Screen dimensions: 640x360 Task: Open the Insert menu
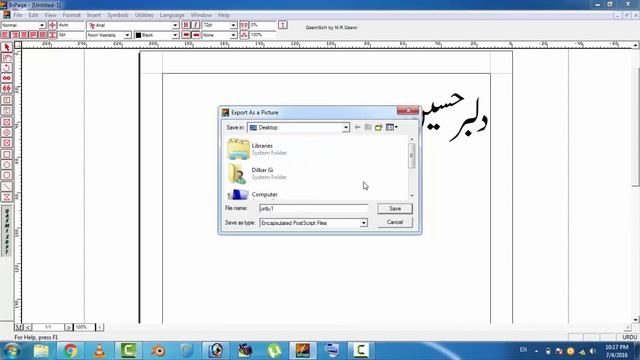pyautogui.click(x=93, y=15)
